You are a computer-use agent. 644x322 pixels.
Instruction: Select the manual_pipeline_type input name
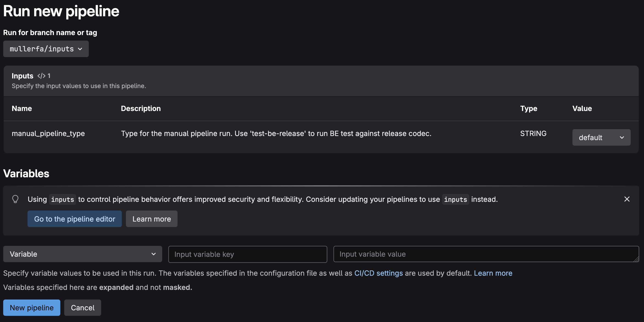[x=48, y=133]
